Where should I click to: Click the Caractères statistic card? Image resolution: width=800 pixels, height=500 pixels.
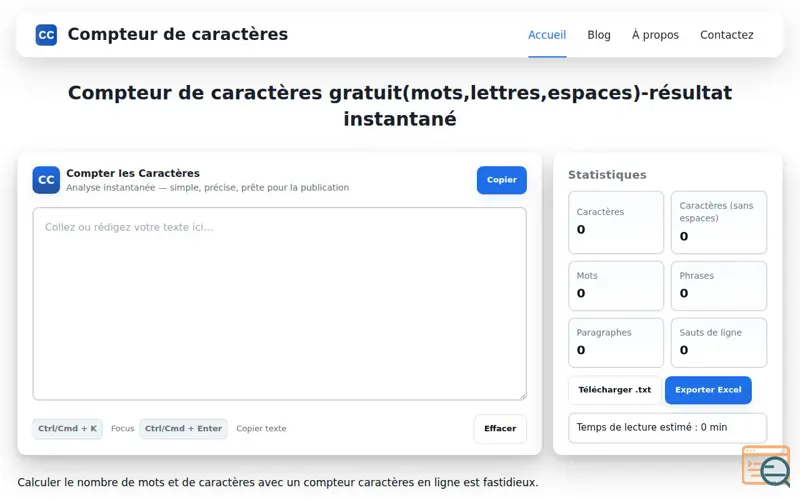pyautogui.click(x=616, y=222)
